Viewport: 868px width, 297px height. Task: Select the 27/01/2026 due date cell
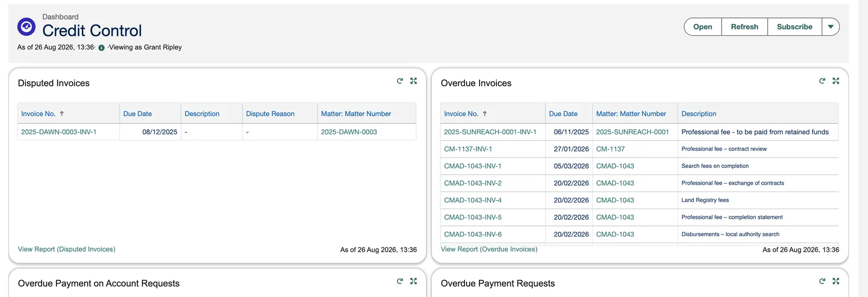569,149
